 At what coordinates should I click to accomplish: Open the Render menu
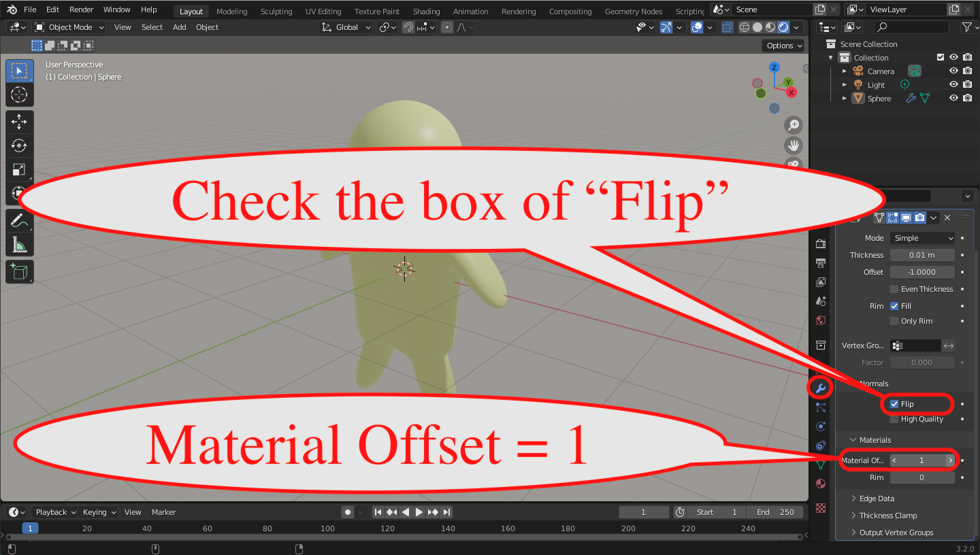[x=81, y=10]
